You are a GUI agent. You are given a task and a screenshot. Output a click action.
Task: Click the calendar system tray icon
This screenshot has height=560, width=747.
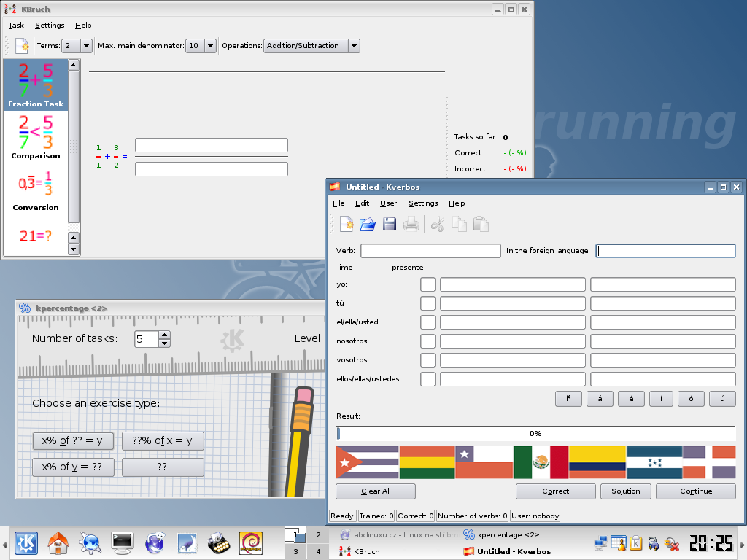[x=619, y=543]
